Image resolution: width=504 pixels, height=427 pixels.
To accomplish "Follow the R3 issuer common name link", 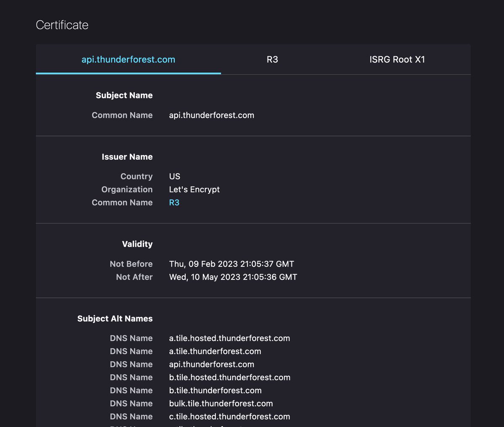I will point(174,203).
